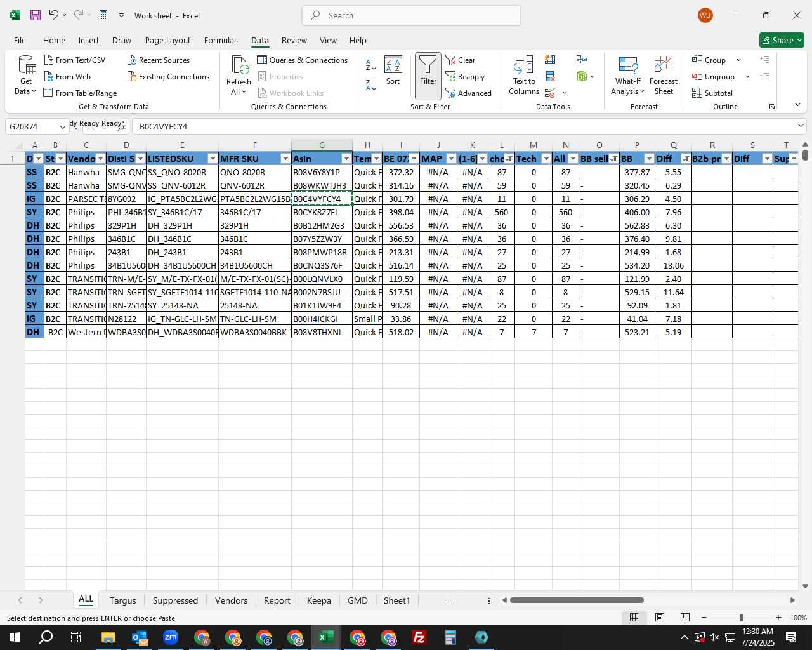Open Data Validation tool
Screen dimensions: 812x650
(x=550, y=93)
